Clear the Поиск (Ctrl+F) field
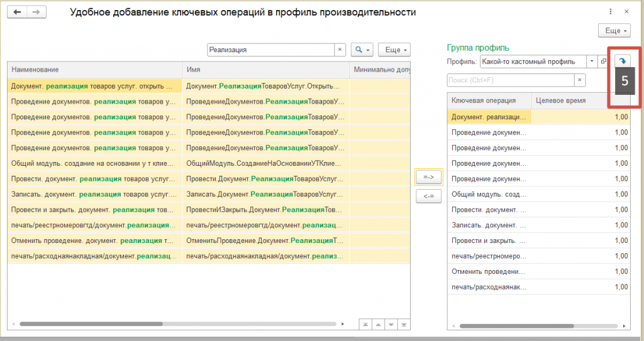Viewport: 644px width, 341px height. (x=579, y=80)
